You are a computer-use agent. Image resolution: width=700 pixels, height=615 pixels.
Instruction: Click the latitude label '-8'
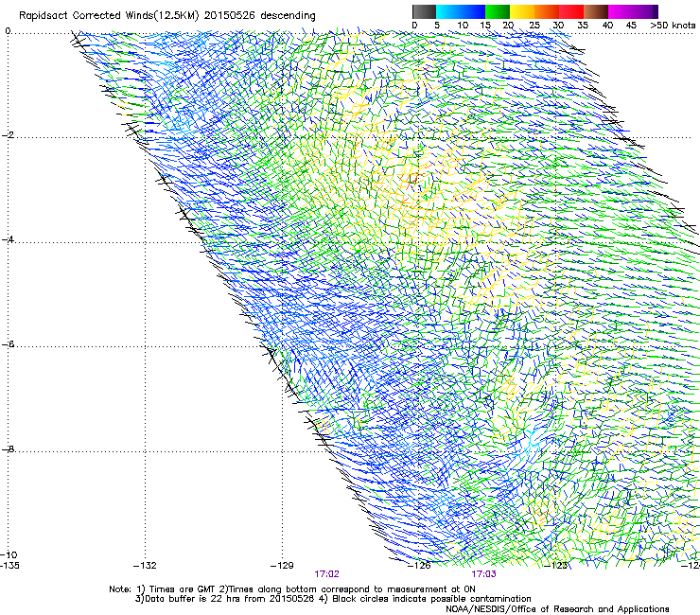coord(8,449)
